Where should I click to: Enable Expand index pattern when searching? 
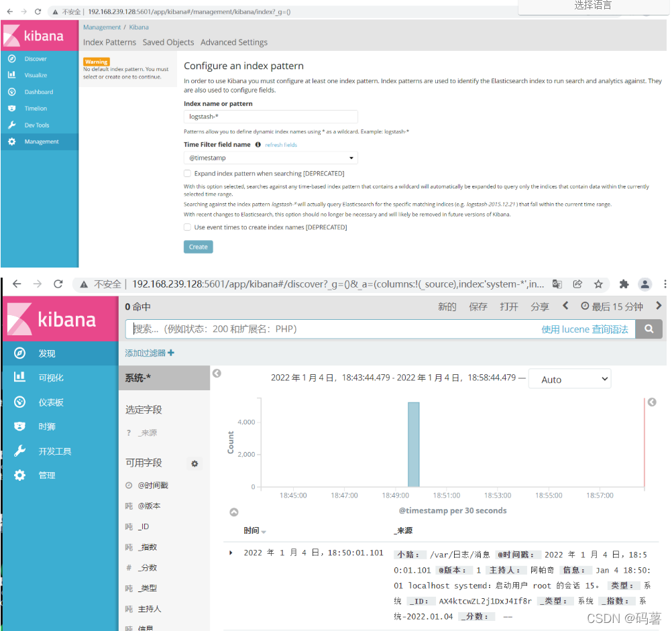187,173
